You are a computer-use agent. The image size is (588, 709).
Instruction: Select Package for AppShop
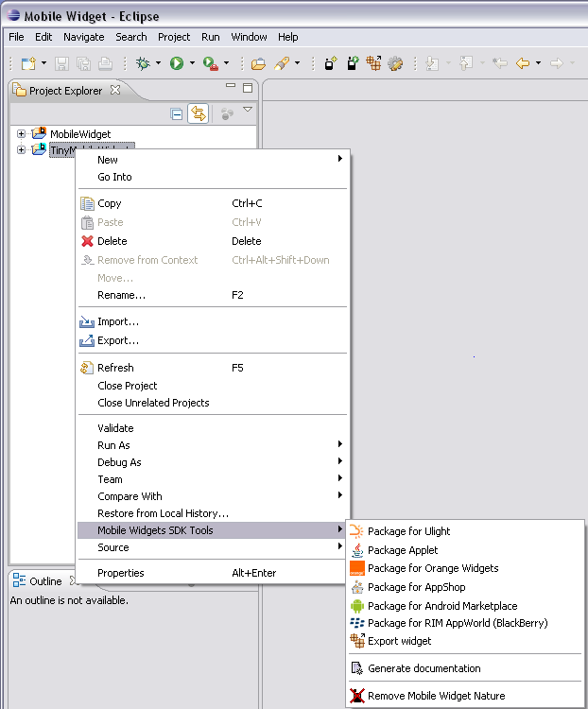click(464, 587)
